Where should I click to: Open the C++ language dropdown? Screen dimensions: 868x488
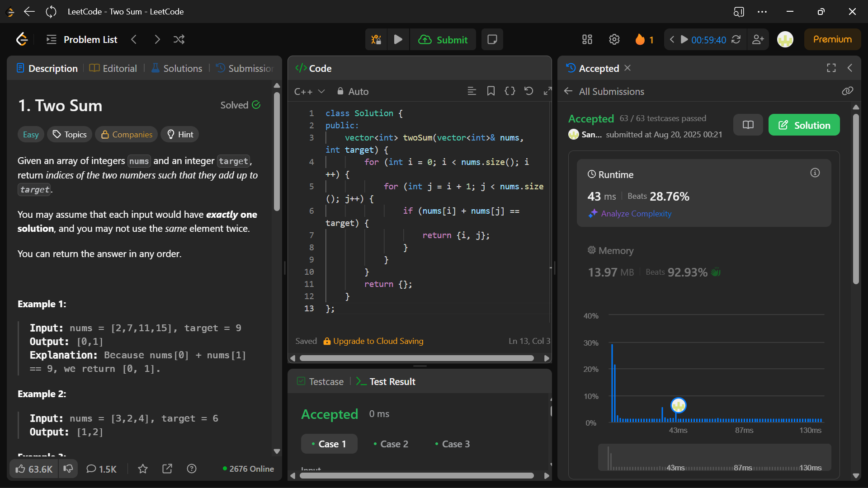[x=309, y=92]
